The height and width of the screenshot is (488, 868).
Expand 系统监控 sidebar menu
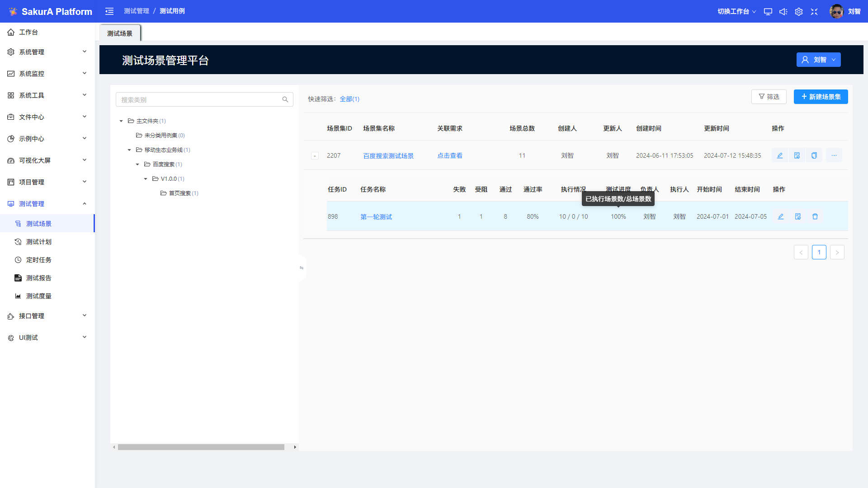47,74
